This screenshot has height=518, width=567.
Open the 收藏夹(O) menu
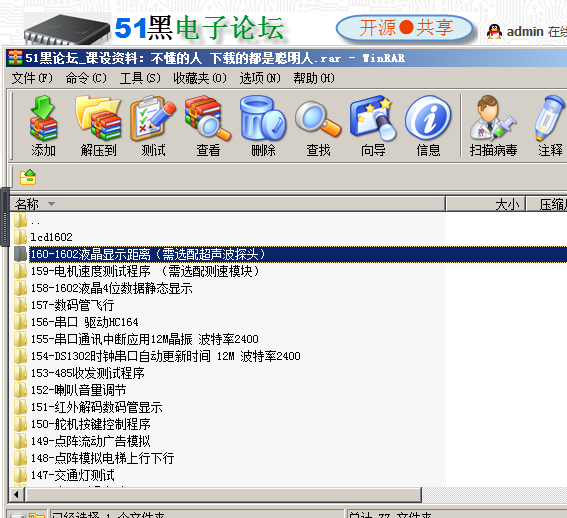tap(200, 78)
